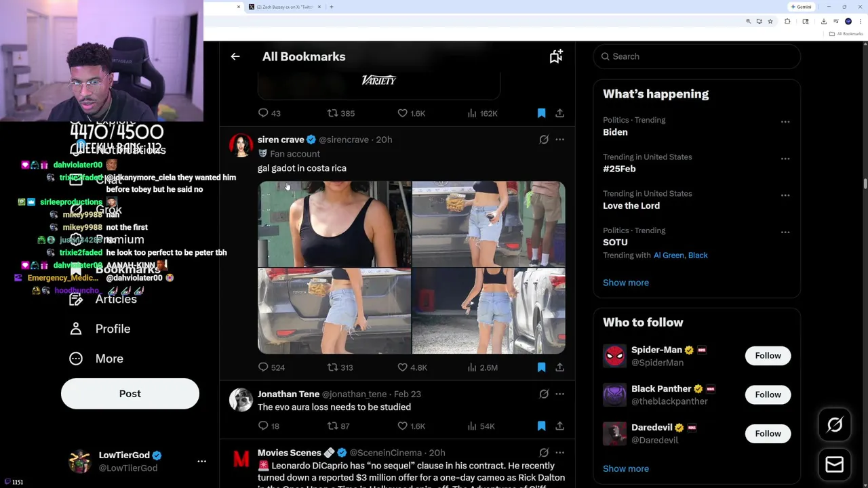Like the post with 4.8K likes
This screenshot has width=868, height=488.
click(412, 367)
